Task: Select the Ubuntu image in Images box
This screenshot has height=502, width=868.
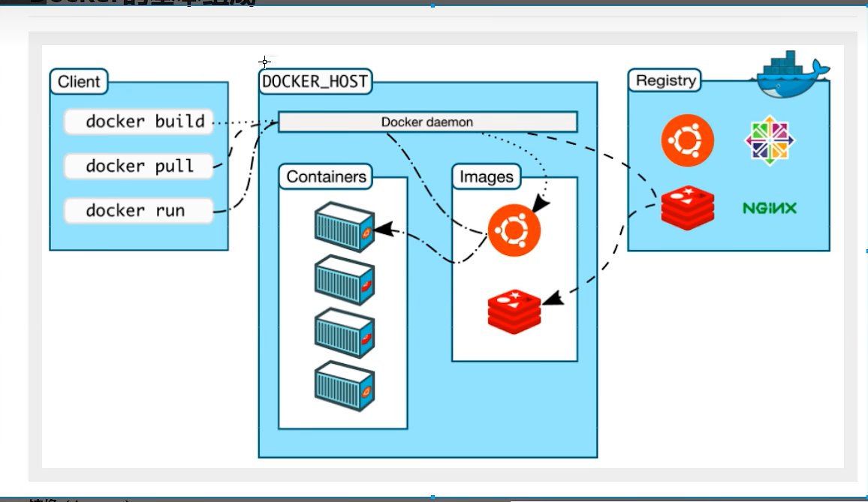Action: (514, 230)
